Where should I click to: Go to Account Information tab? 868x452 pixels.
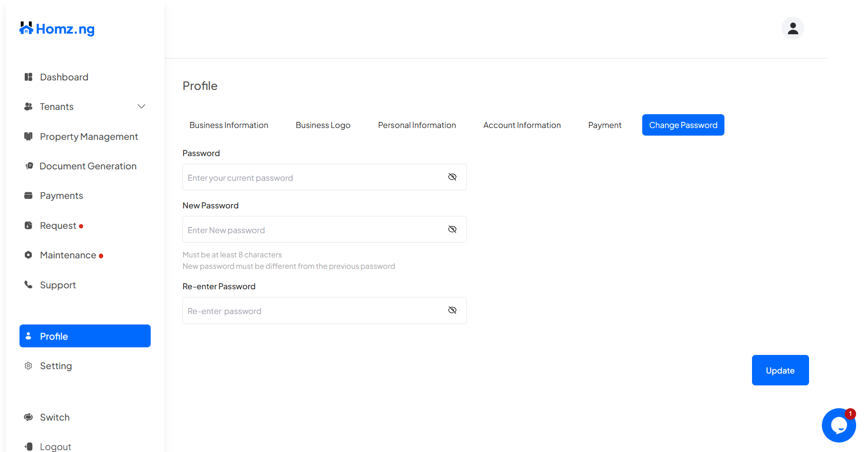(522, 125)
